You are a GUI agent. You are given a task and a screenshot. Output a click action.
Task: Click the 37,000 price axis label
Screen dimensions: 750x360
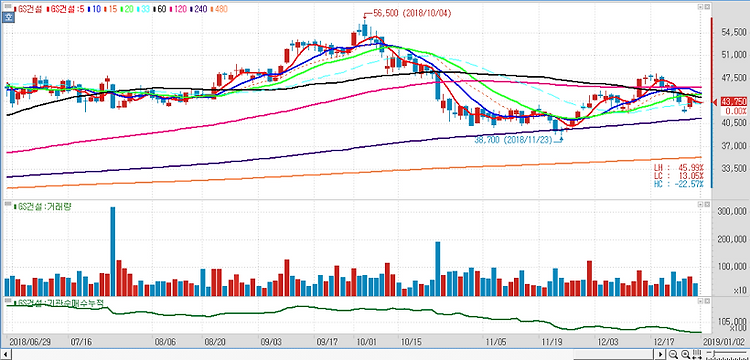click(734, 146)
